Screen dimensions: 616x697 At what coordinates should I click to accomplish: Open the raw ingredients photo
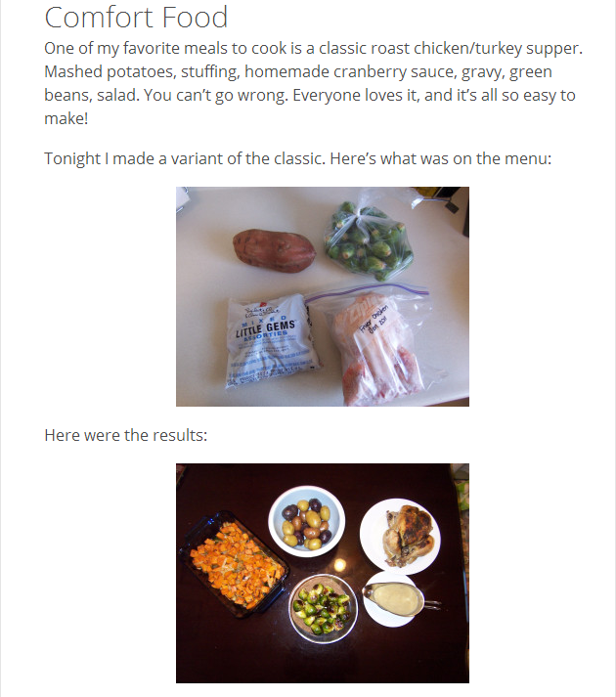323,296
